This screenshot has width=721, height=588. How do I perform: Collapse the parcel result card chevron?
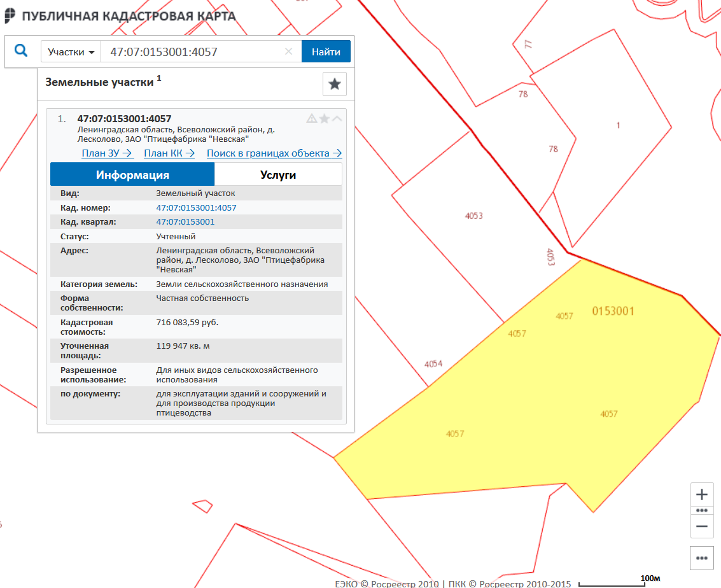[337, 118]
